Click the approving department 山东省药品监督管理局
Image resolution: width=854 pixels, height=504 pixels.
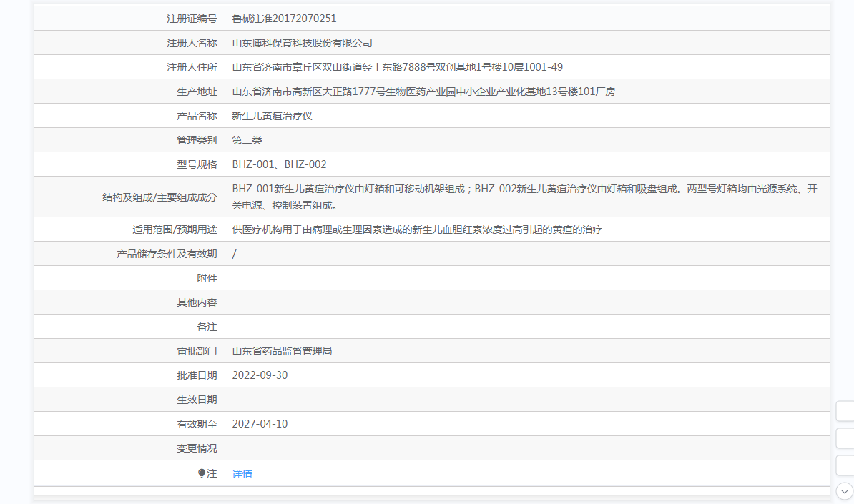[282, 351]
